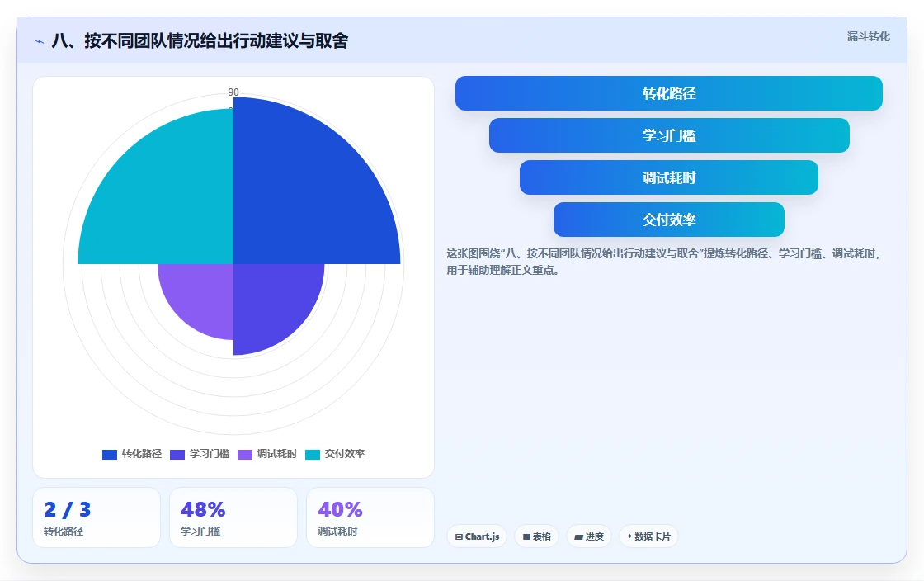The height and width of the screenshot is (581, 924).
Task: Click the icon inside the 进度 chip
Action: 578,536
